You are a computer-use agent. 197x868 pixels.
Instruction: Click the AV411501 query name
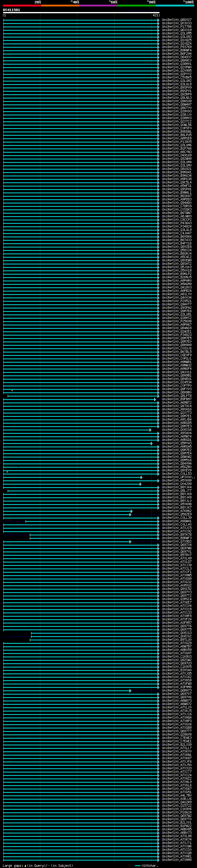point(11,10)
